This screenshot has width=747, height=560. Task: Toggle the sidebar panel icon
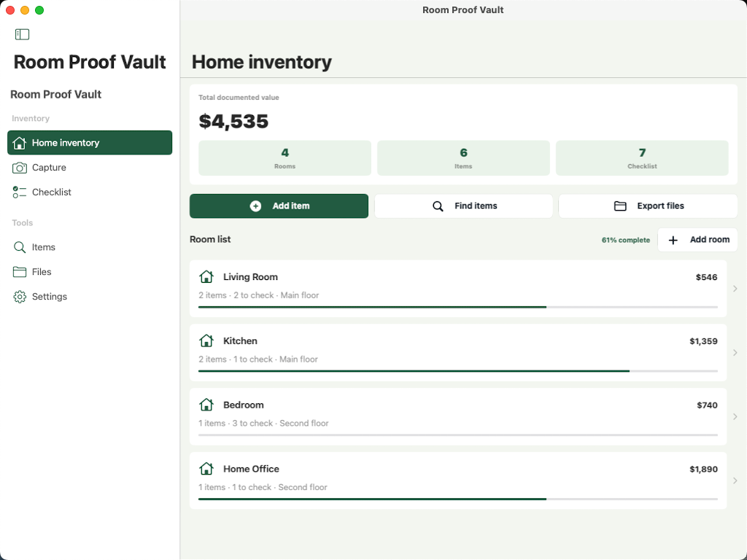pos(22,34)
